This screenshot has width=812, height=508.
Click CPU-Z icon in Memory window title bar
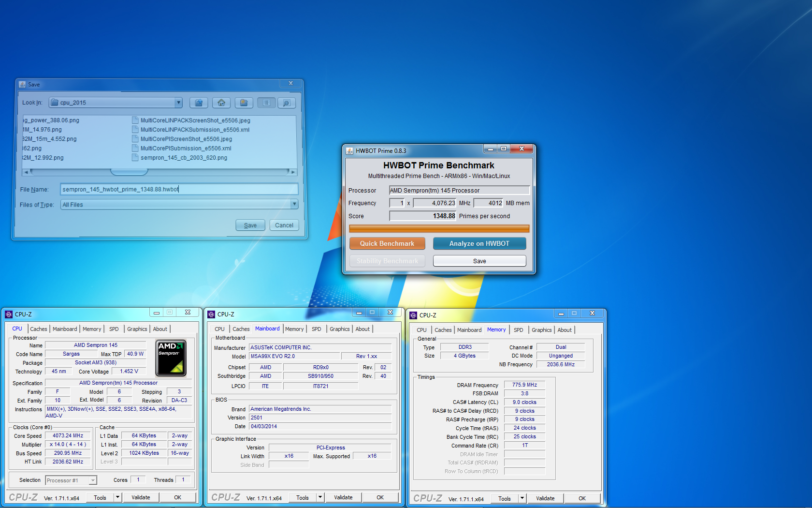point(413,315)
